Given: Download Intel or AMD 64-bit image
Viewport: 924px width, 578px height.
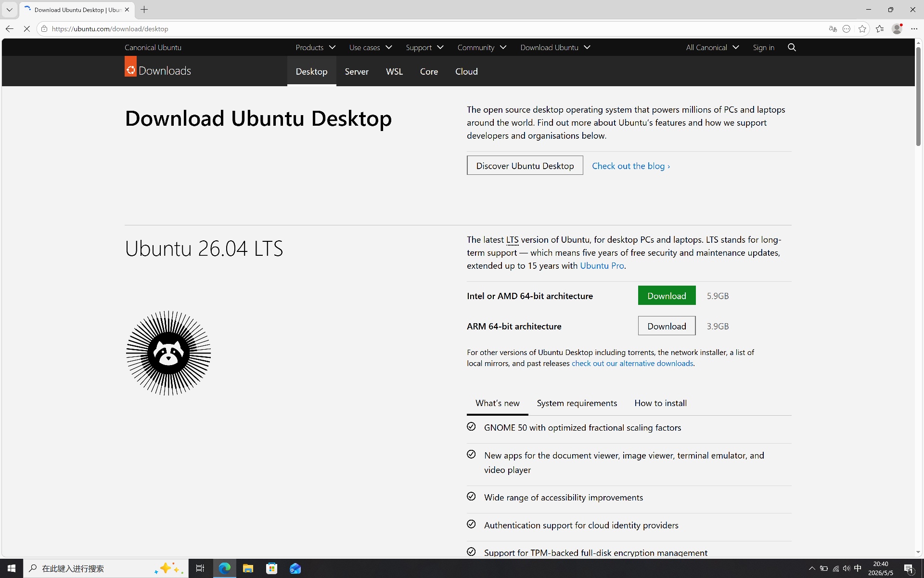Looking at the screenshot, I should tap(667, 295).
